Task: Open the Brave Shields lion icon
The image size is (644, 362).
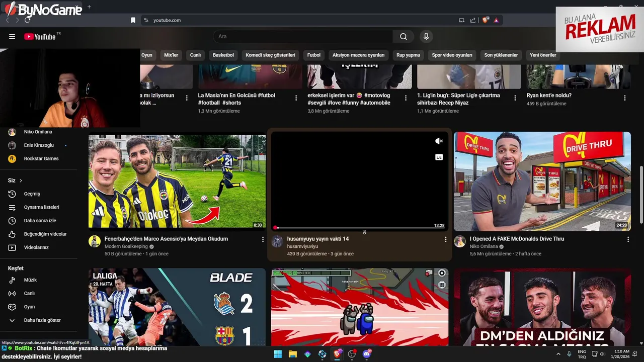Action: [486, 20]
